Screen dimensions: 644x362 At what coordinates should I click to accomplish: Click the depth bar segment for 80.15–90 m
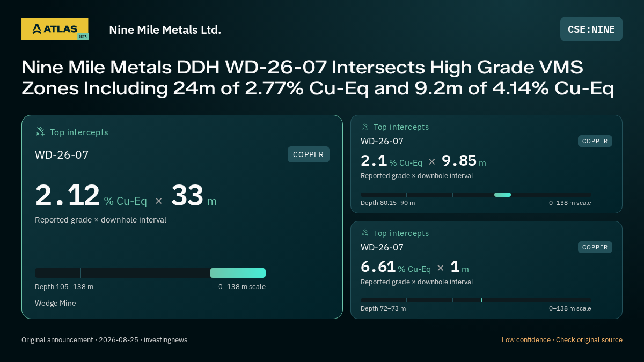(502, 195)
